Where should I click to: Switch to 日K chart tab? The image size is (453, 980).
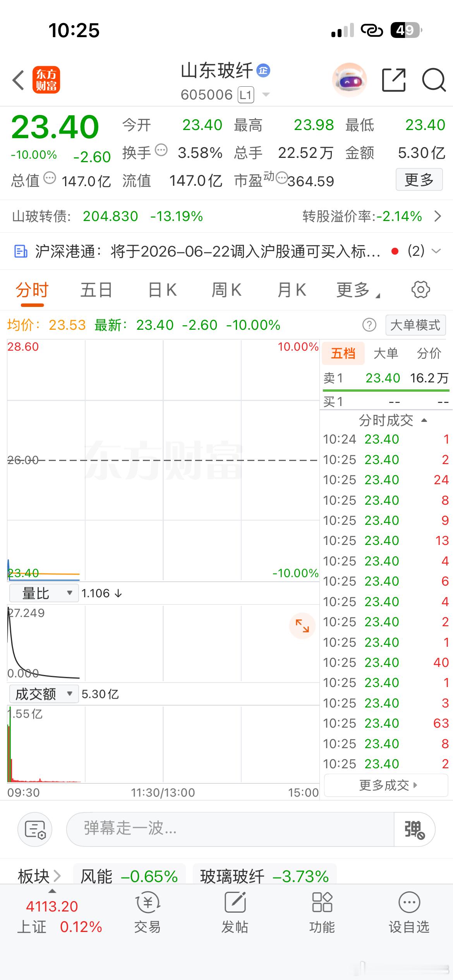pyautogui.click(x=163, y=290)
